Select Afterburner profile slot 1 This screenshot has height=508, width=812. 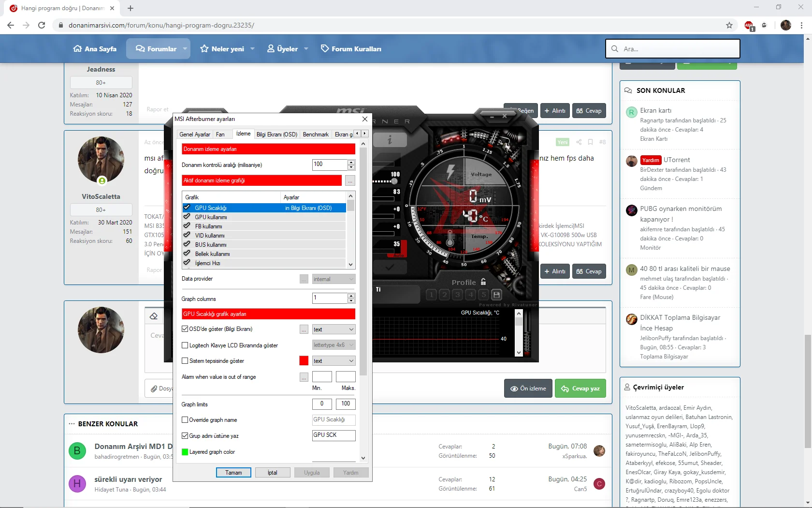[x=432, y=294]
